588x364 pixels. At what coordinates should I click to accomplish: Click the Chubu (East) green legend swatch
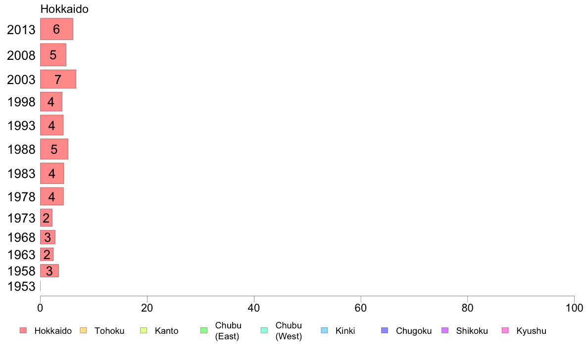204,330
